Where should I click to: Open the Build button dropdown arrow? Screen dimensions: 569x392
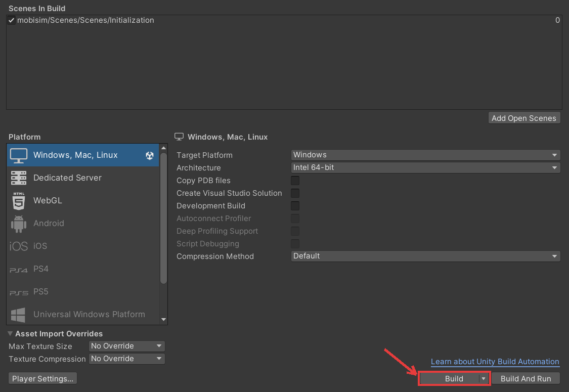[x=484, y=378]
